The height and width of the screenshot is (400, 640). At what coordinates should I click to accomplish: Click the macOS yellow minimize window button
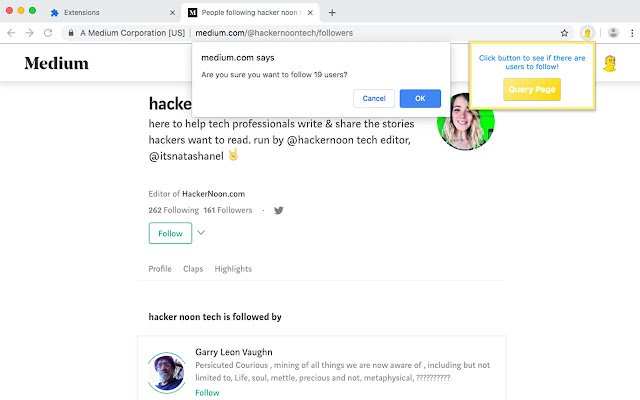[x=21, y=11]
